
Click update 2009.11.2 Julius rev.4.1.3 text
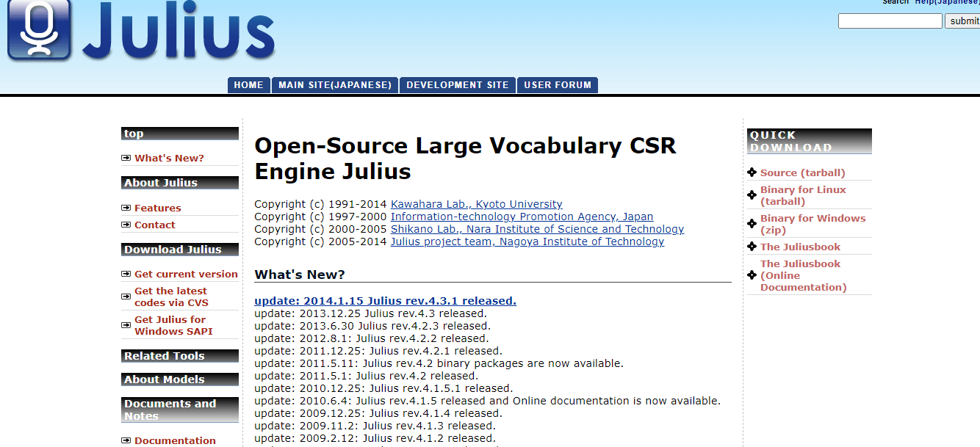(375, 426)
